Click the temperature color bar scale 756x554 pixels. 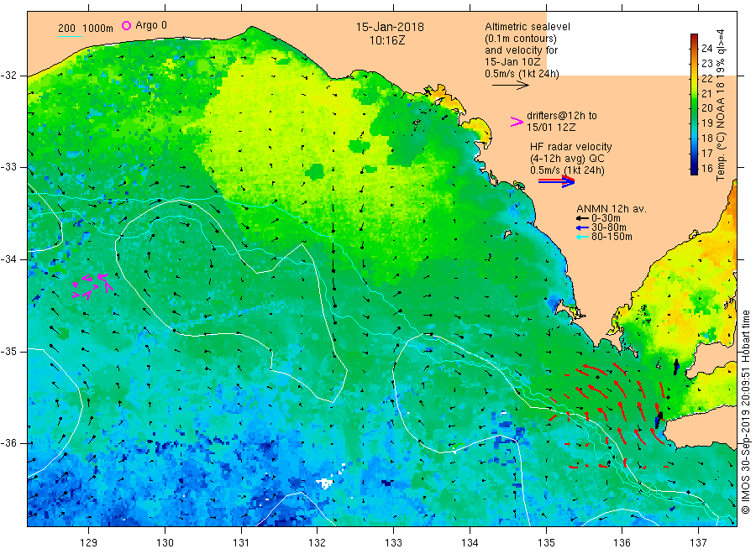694,104
